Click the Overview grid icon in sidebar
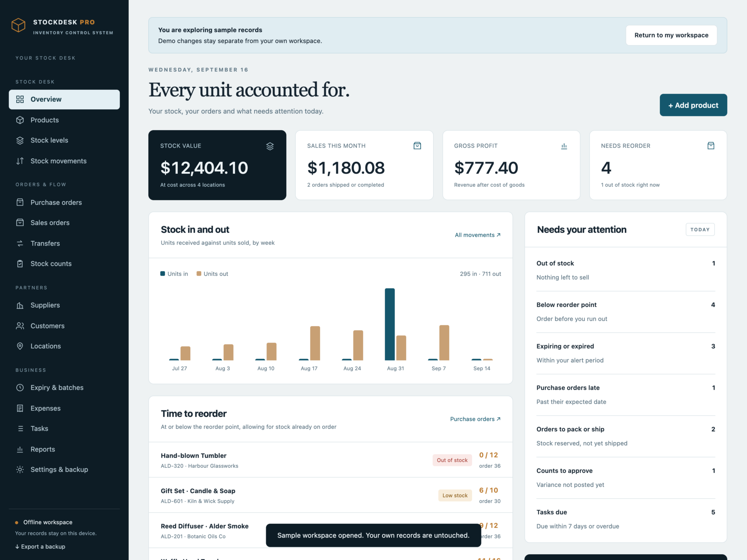747x560 pixels. tap(20, 99)
